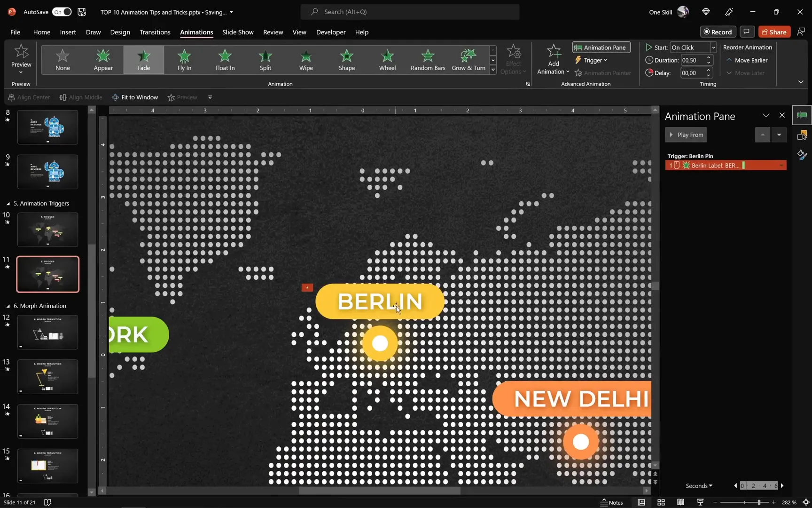This screenshot has width=812, height=508.
Task: Click the horizontal slide scrollbar thumb
Action: pos(380,491)
